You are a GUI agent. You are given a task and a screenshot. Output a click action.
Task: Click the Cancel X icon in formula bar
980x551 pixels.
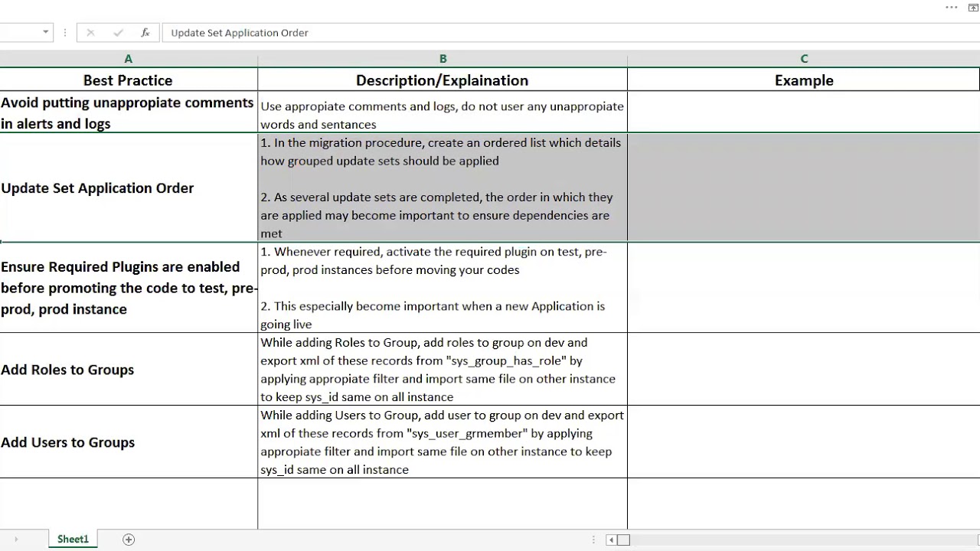90,33
